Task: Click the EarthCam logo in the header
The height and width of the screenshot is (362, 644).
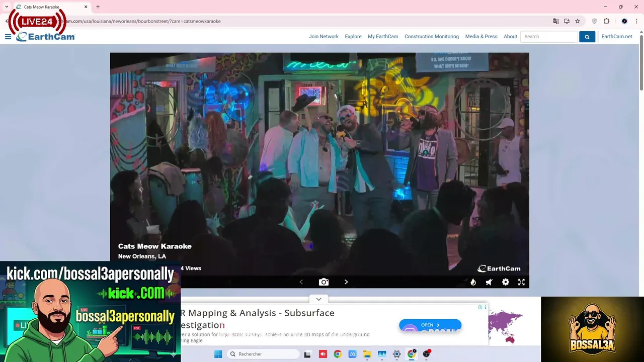Action: (45, 37)
